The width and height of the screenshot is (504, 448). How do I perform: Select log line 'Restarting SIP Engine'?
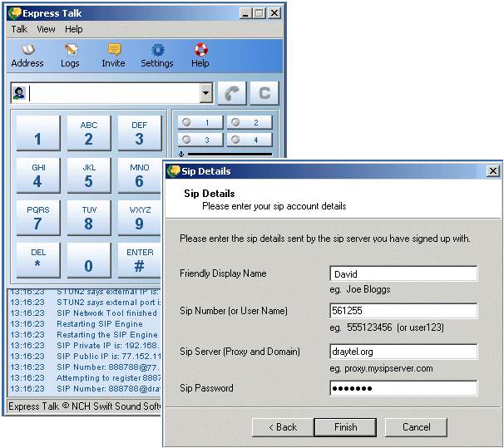coord(100,323)
